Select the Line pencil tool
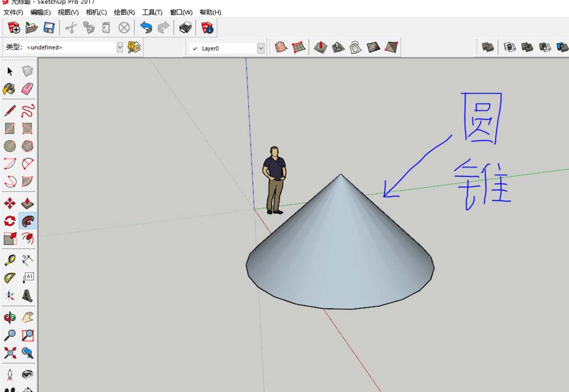The height and width of the screenshot is (392, 569). (10, 111)
